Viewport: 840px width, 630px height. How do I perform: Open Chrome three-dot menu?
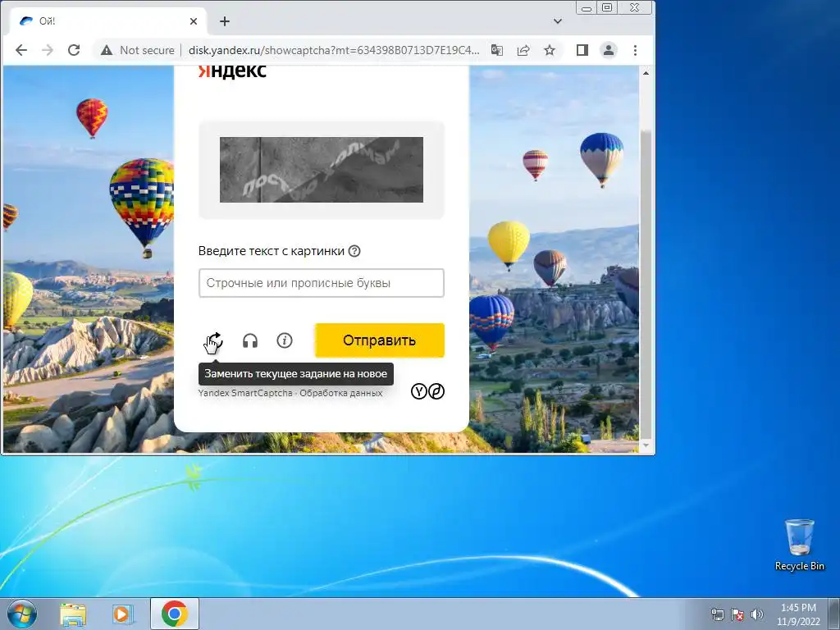[636, 50]
